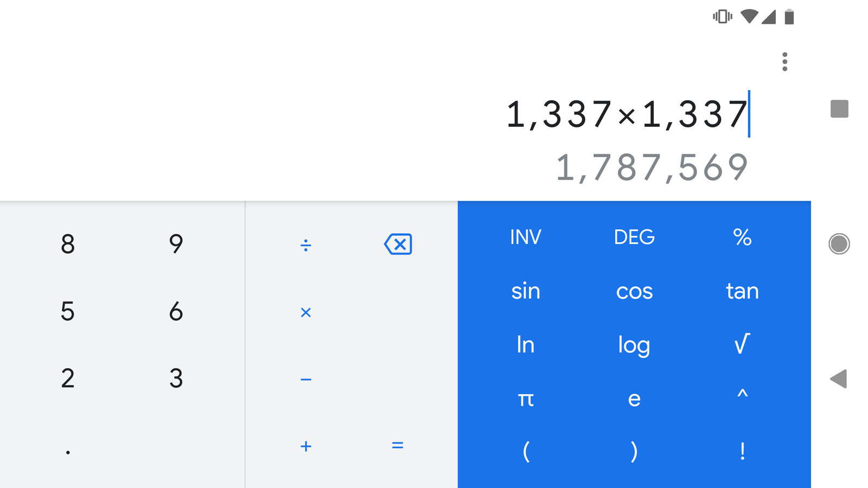868x488 pixels.
Task: Insert an opening parenthesis
Action: (526, 451)
